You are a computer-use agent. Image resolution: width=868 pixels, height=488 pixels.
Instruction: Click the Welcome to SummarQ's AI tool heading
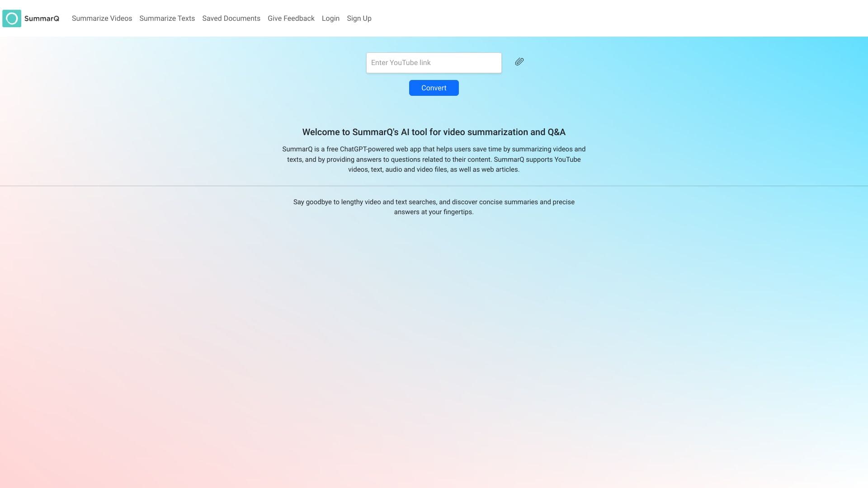434,132
